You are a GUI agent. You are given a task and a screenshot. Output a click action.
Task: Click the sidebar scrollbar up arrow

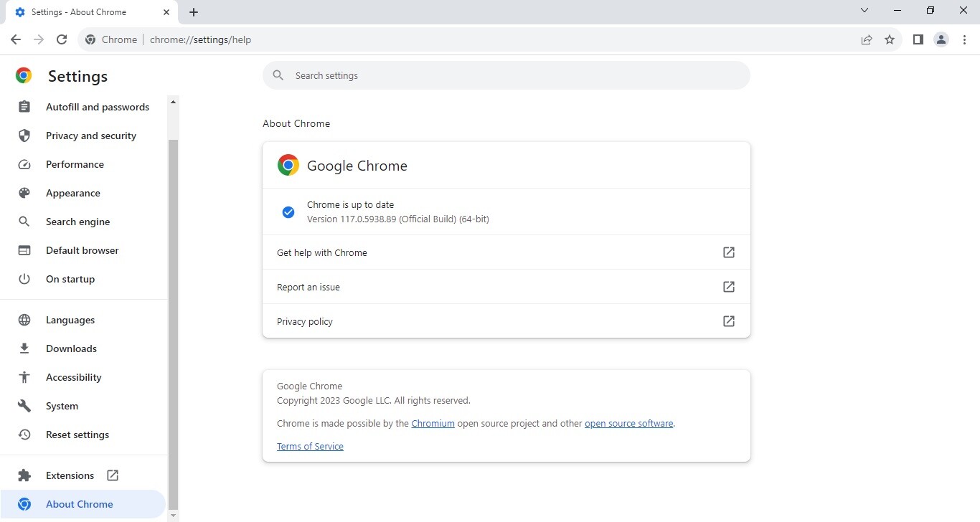tap(173, 102)
